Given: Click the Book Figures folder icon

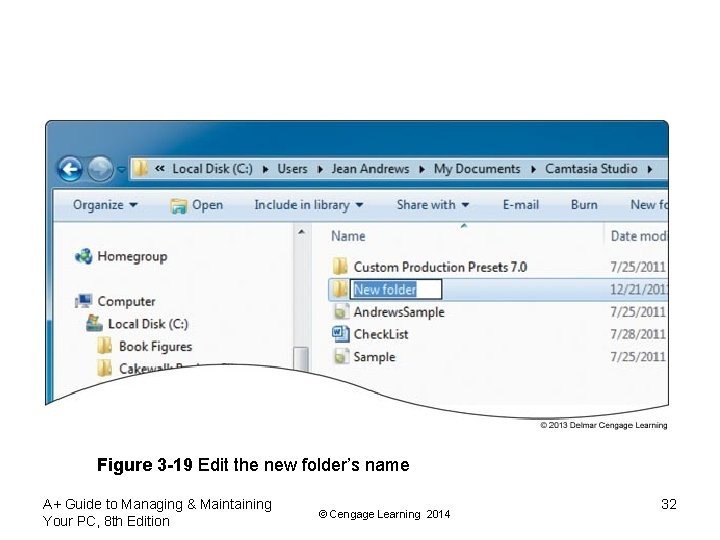Looking at the screenshot, I should point(105,345).
